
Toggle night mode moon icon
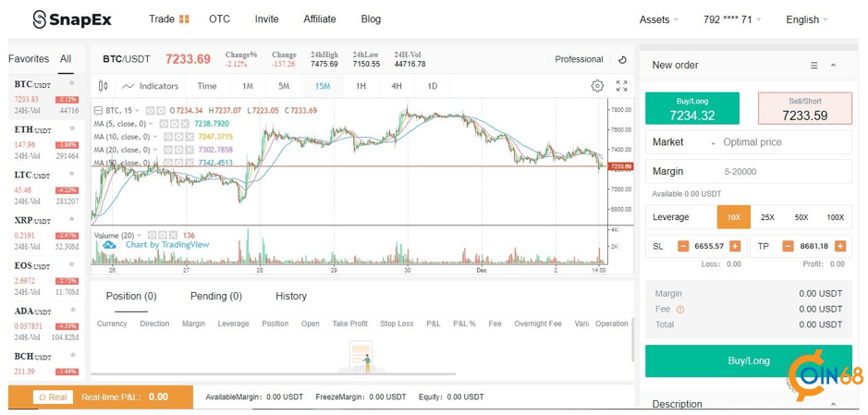point(622,60)
